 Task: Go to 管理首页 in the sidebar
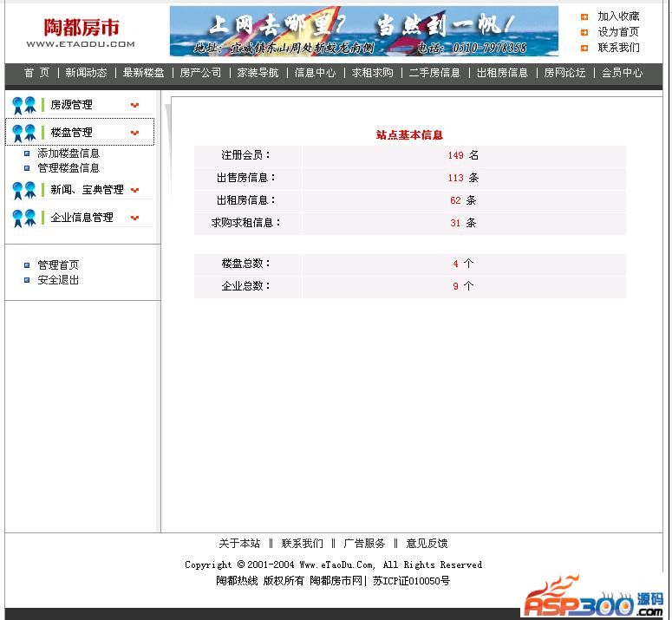[58, 265]
